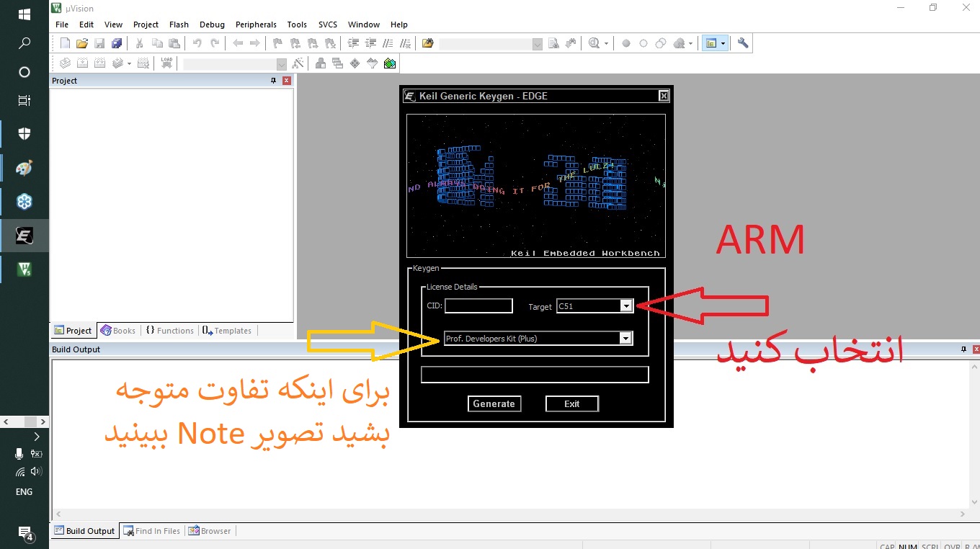Toggle the Build Output panel pin
980x549 pixels.
click(963, 349)
